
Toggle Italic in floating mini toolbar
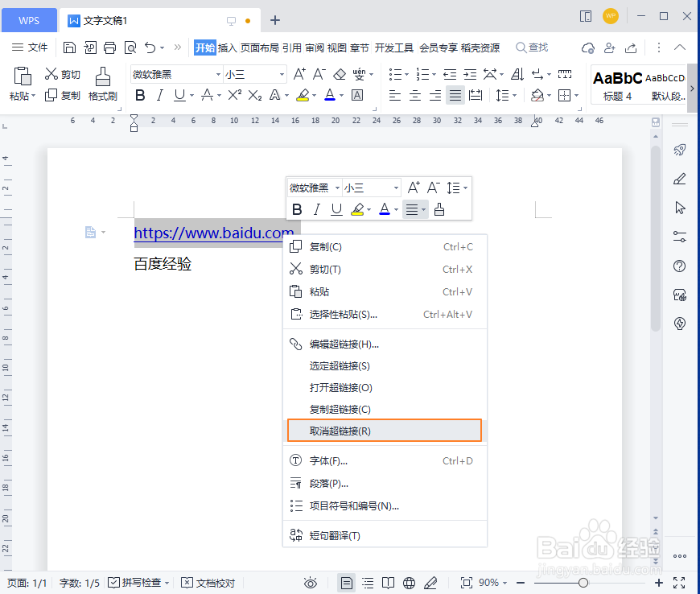point(316,209)
